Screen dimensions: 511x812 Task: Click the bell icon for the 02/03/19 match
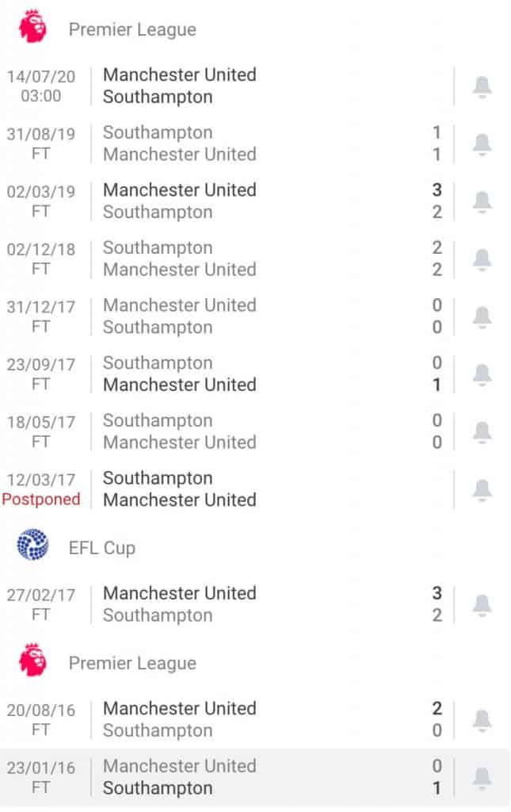[x=482, y=201]
